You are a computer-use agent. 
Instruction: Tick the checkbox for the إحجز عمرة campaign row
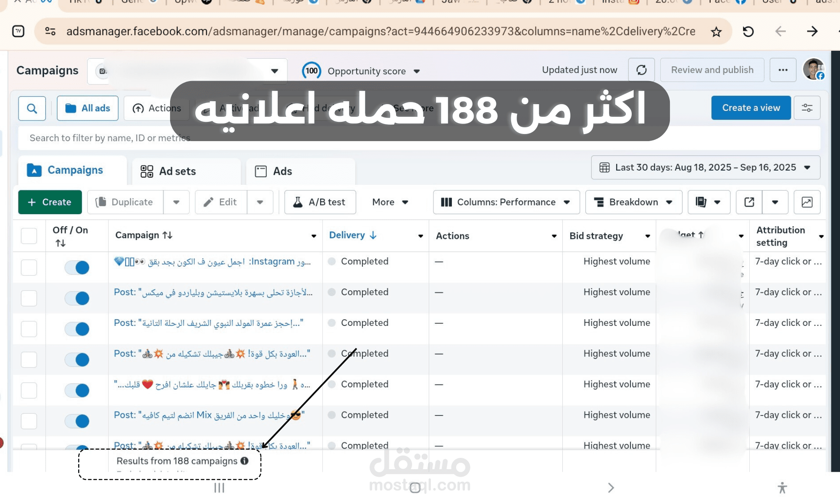click(x=29, y=329)
